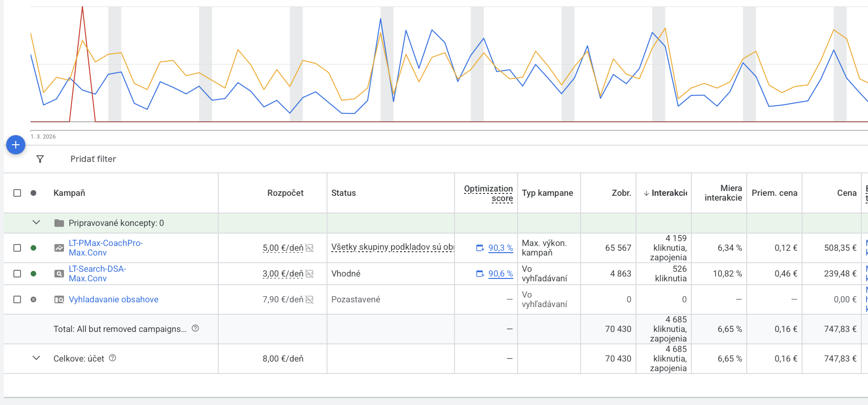Click budget chart icon next to 3,00 €/deň
This screenshot has height=405, width=868.
310,274
